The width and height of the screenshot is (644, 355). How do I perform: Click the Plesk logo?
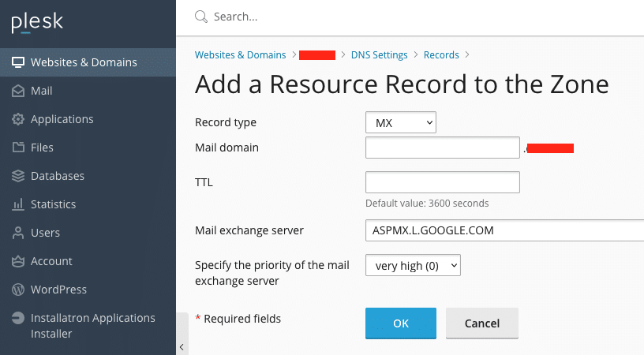(x=36, y=23)
